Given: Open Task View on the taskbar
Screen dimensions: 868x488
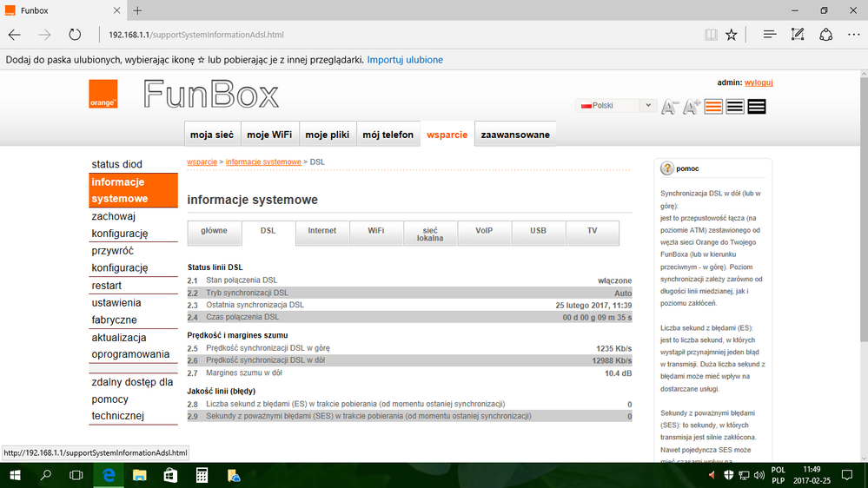Looking at the screenshot, I should click(x=76, y=475).
